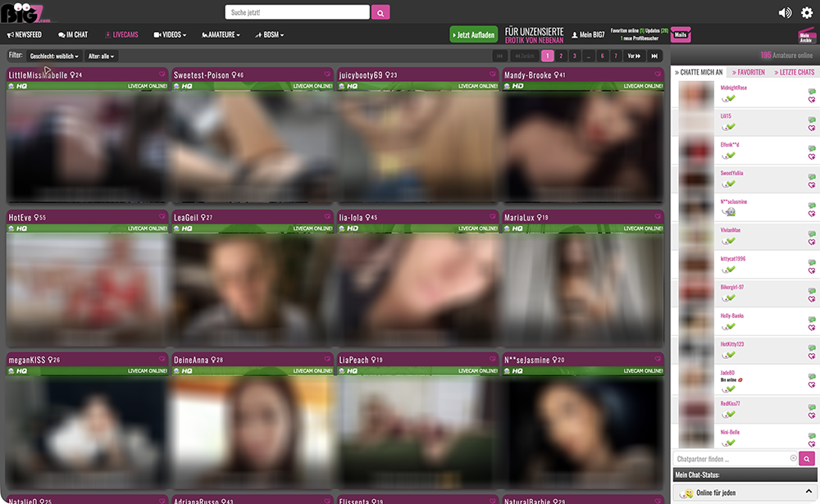This screenshot has height=504, width=820.
Task: Favorite LittleMissMabelle with the heart icon
Action: click(x=162, y=75)
